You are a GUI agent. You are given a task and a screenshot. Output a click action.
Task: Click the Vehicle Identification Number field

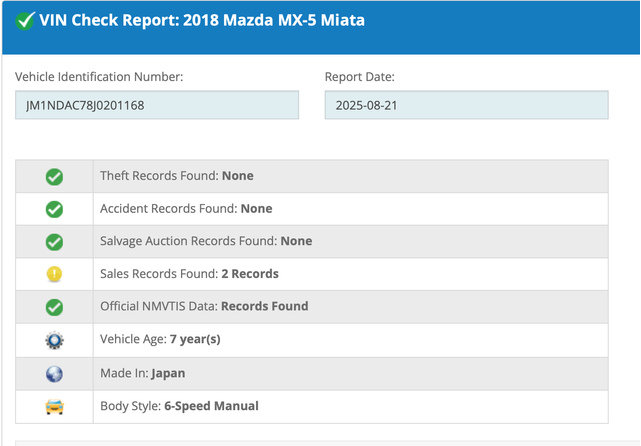coord(157,105)
